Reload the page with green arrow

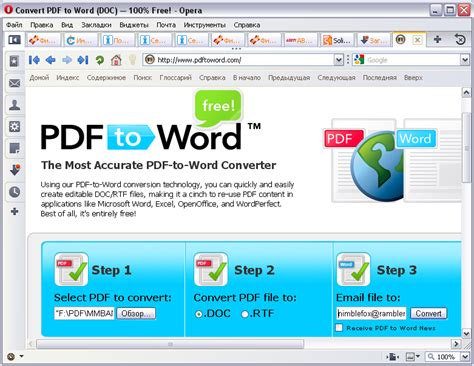100,60
